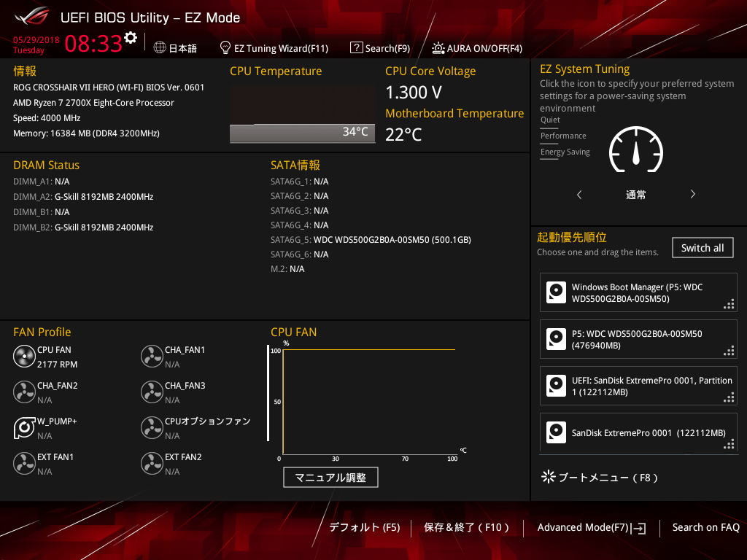Click DIMM_A2 G-Skill 8192MB entry
The width and height of the screenshot is (747, 560).
[x=83, y=197]
